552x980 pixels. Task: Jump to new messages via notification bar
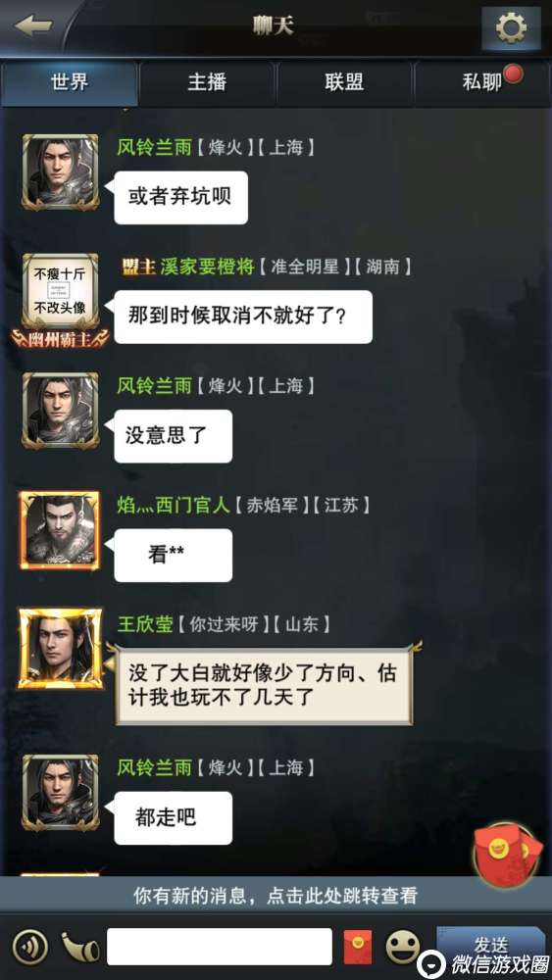point(276,896)
